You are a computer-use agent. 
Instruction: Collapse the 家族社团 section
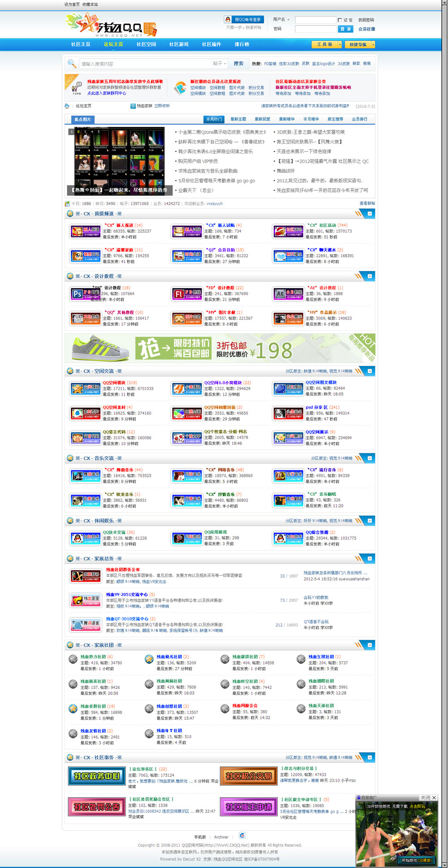(x=370, y=645)
